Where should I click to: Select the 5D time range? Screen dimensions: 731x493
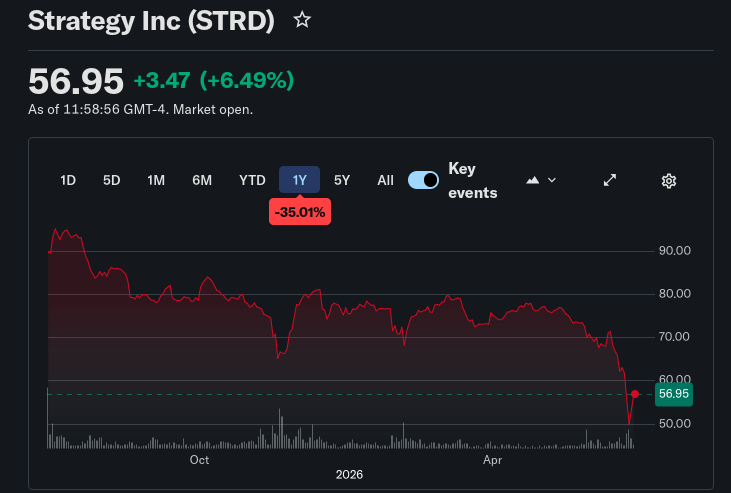[x=111, y=180]
